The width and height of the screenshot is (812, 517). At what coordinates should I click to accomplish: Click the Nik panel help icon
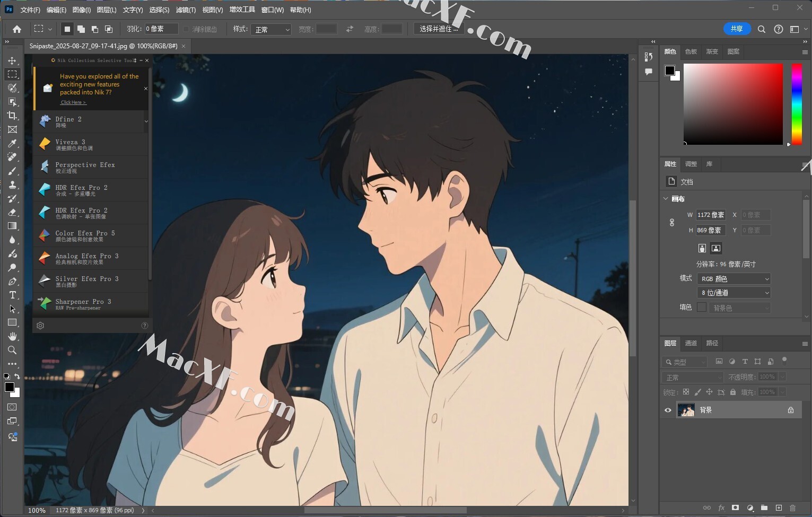tap(145, 326)
